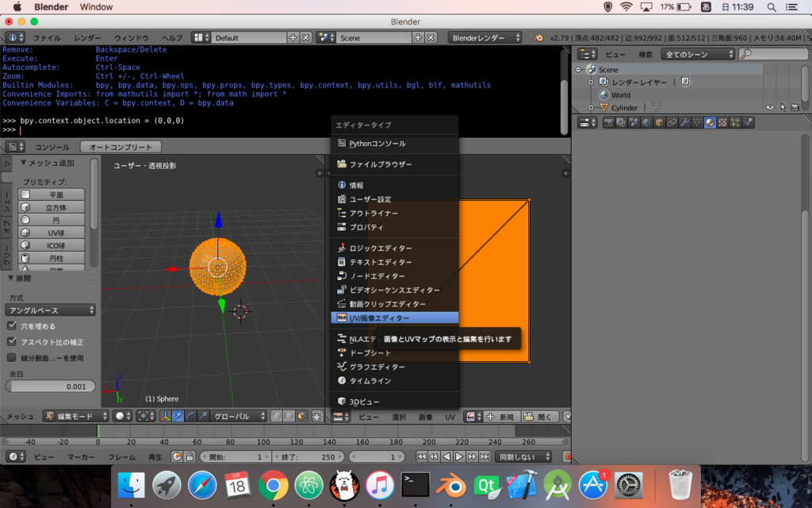Viewport: 812px width, 508px height.
Task: Open the Render properties tab (camera icon)
Action: 608,122
